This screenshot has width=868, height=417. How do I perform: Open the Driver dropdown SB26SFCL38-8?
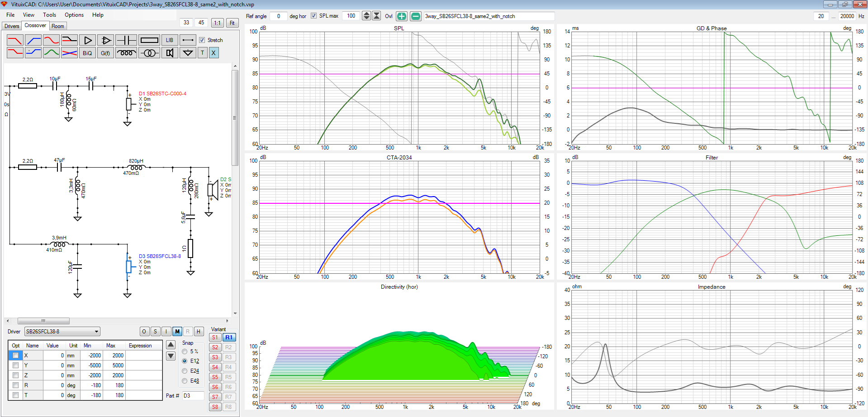point(62,332)
